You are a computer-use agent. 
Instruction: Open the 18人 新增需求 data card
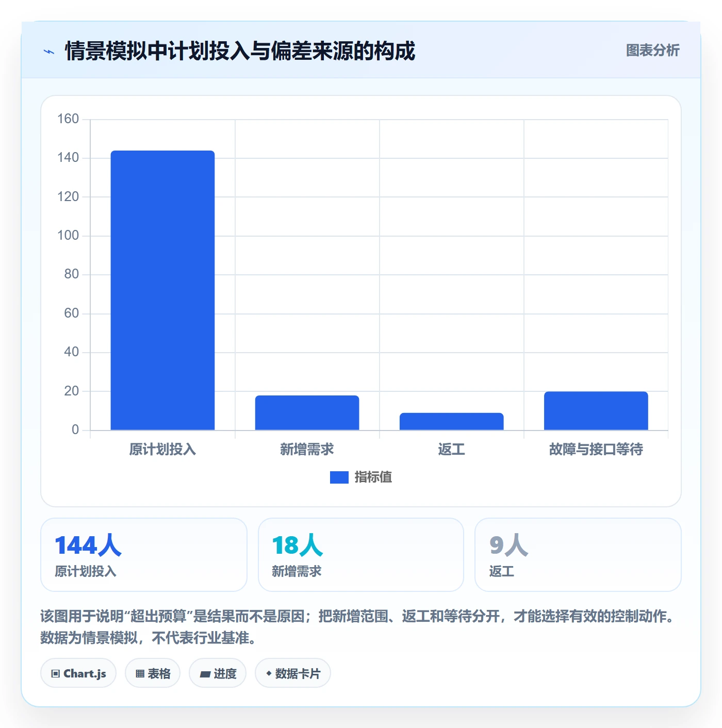361,555
